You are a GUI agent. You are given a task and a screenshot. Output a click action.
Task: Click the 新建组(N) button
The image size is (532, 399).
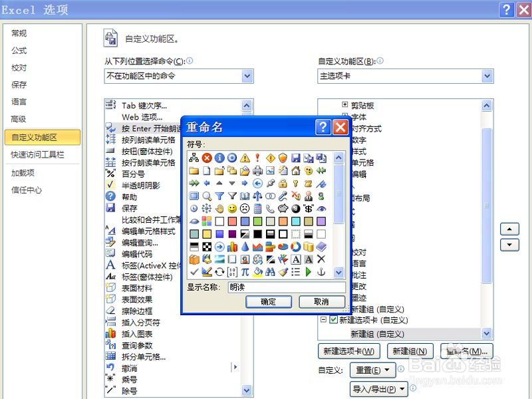click(410, 351)
